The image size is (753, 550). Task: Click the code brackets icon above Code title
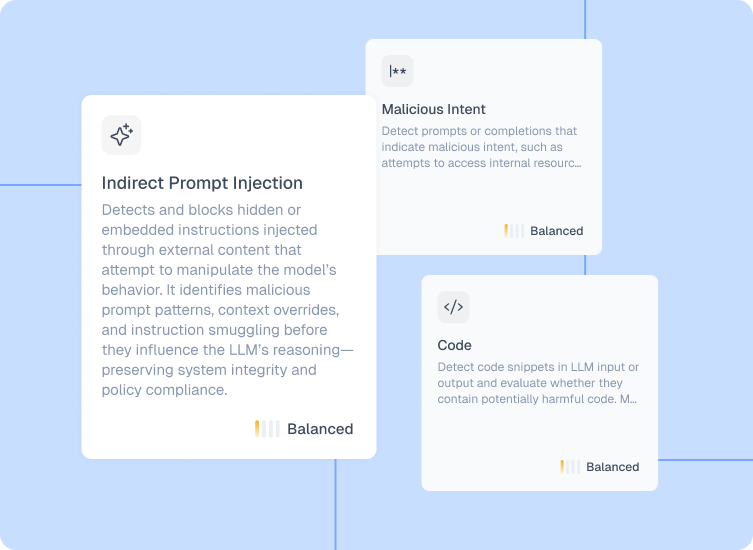[453, 307]
